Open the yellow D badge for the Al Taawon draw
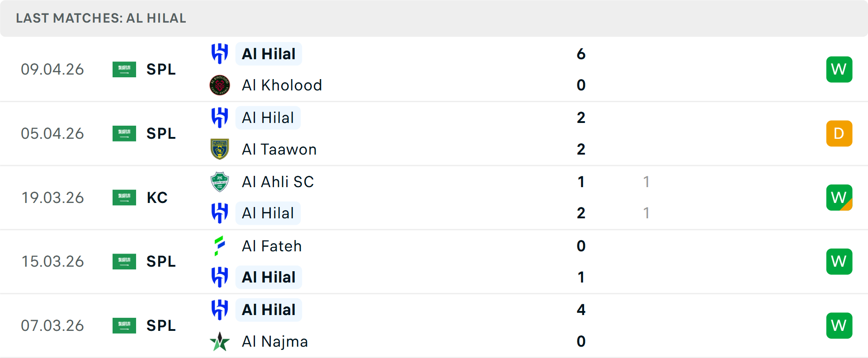 click(839, 133)
